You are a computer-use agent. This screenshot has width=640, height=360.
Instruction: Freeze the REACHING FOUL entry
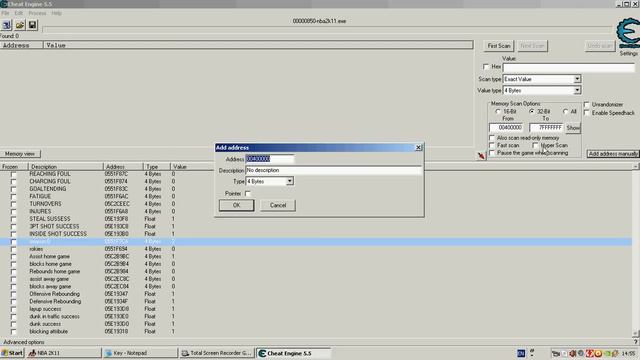tap(13, 174)
